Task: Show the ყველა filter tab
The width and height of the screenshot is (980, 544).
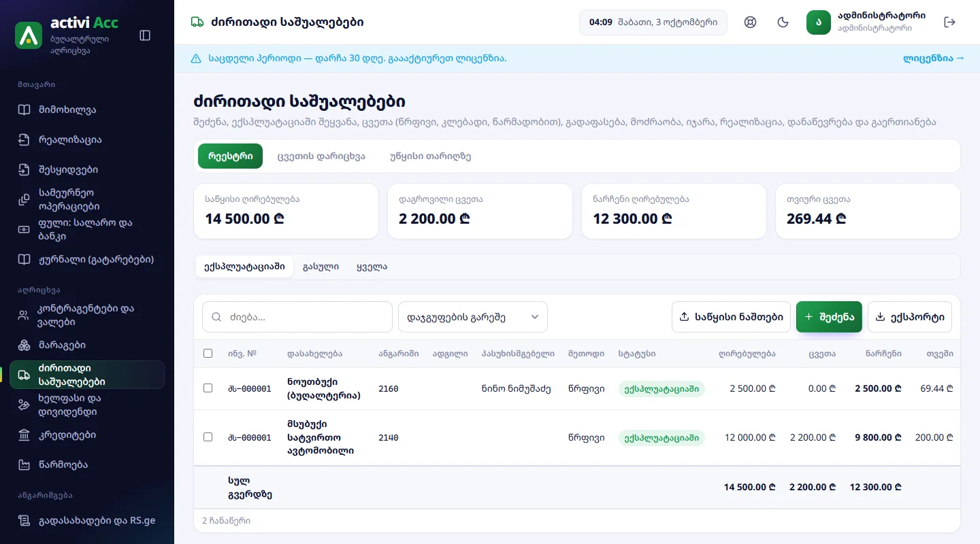Action: pos(372,267)
